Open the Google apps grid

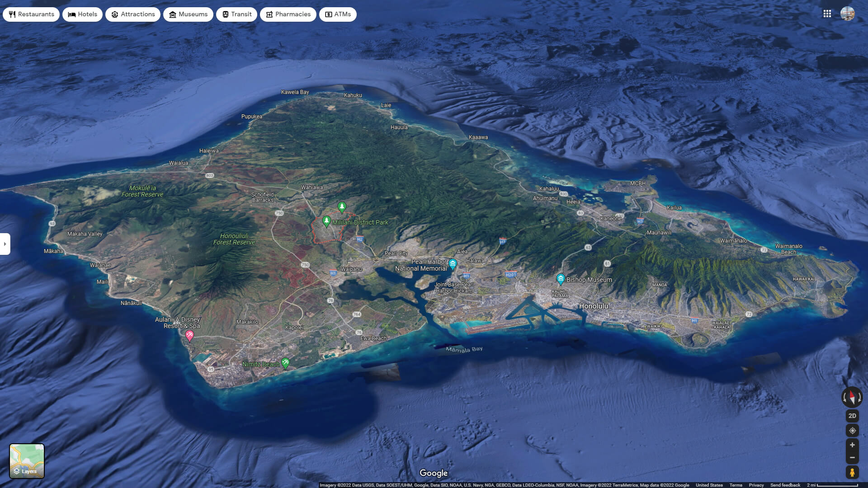pos(827,14)
